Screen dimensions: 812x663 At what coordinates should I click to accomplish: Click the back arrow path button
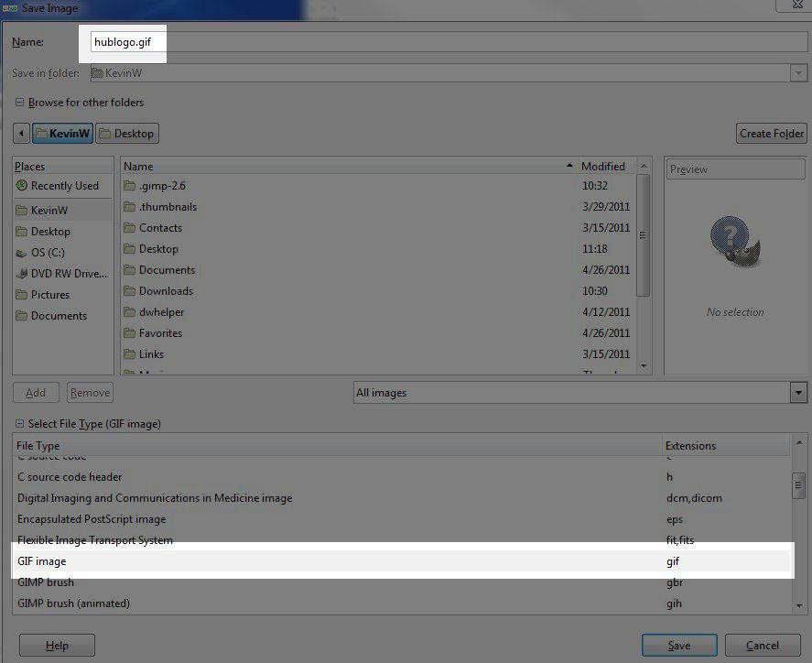[22, 134]
